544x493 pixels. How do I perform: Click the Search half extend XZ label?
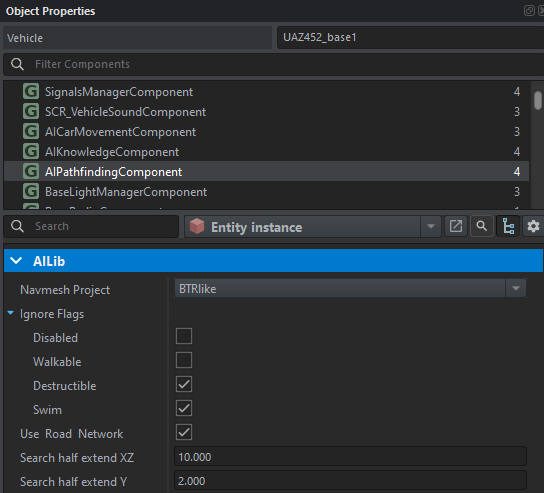(77, 458)
